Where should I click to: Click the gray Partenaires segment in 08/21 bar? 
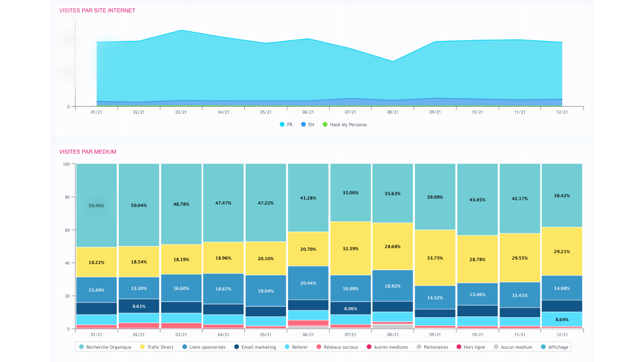[393, 326]
